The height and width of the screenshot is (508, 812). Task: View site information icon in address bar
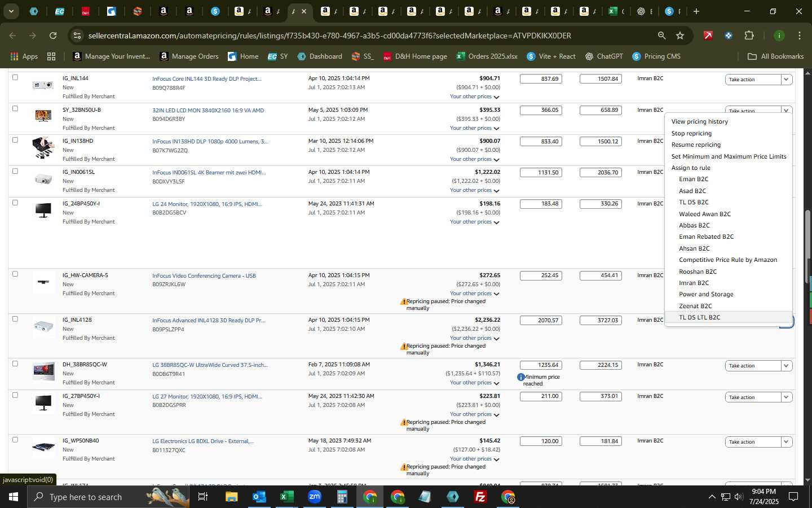(77, 36)
